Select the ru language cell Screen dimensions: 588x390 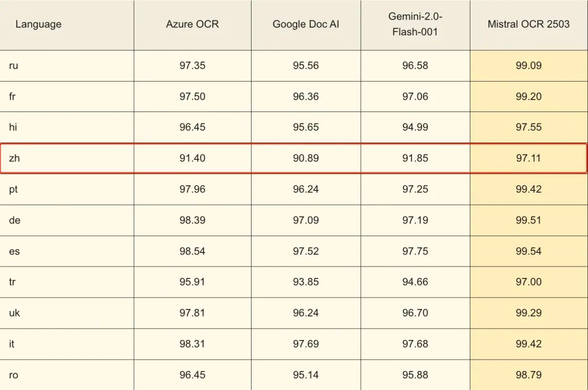click(x=14, y=66)
